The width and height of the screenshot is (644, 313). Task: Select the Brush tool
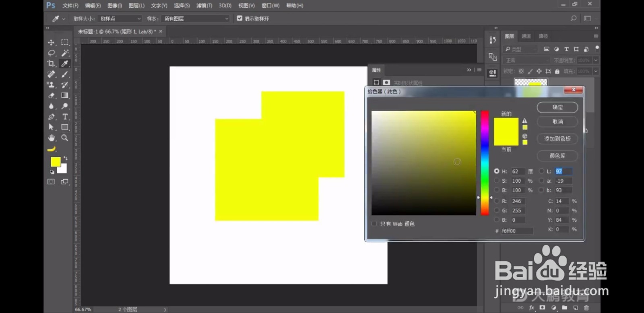64,74
